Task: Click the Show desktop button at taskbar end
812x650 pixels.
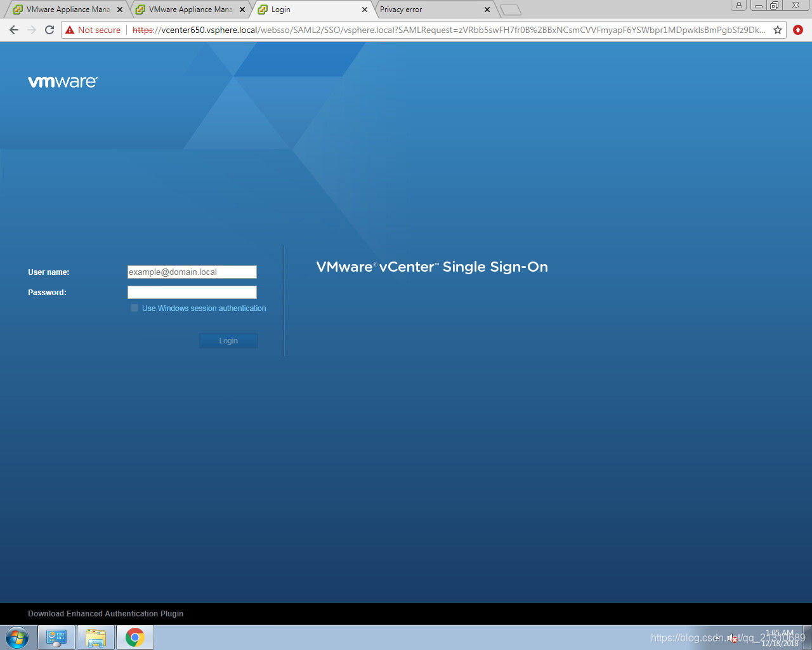Action: pyautogui.click(x=808, y=638)
